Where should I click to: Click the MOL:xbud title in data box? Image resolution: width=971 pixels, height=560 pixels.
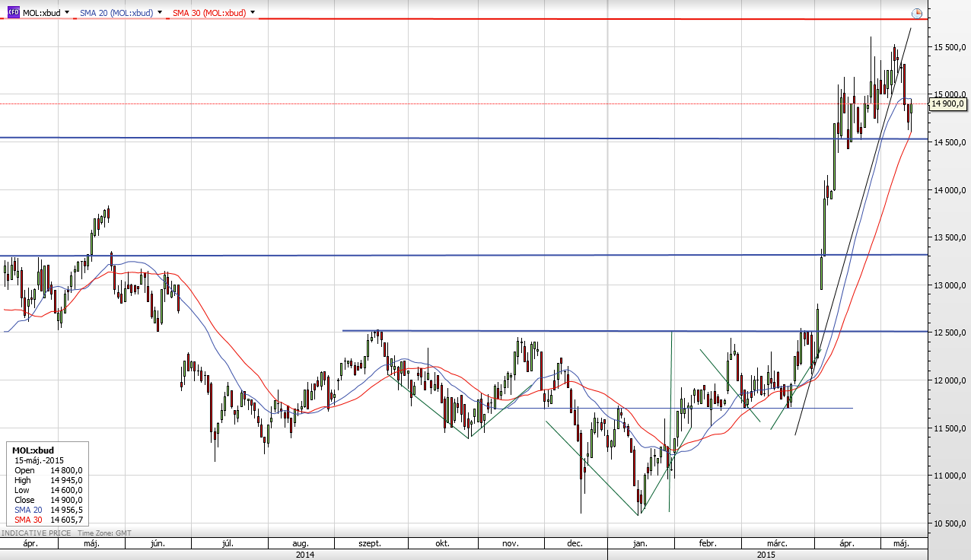pos(33,450)
